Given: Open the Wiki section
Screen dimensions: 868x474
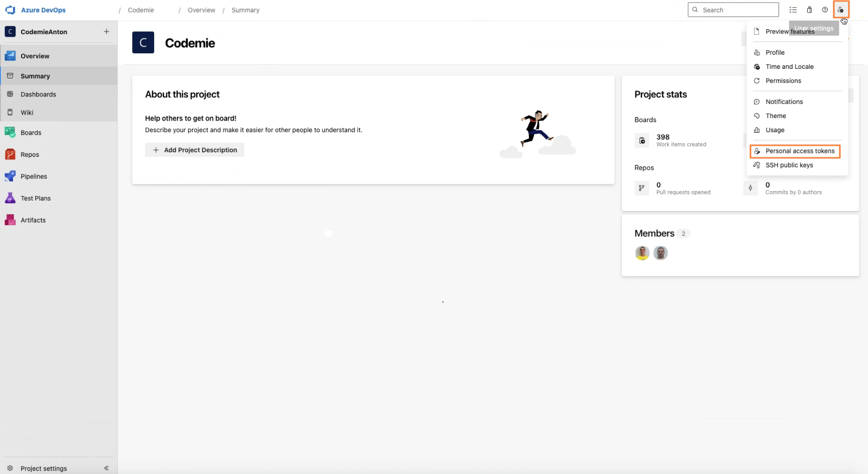Looking at the screenshot, I should pyautogui.click(x=26, y=112).
